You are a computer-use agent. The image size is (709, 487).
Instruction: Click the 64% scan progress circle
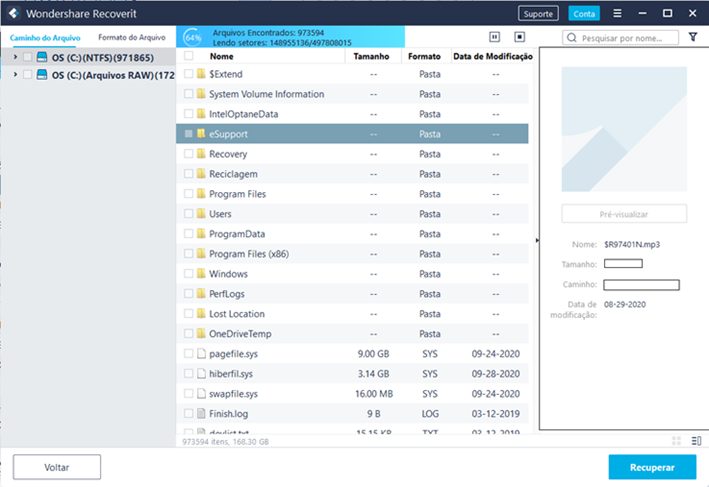[193, 37]
